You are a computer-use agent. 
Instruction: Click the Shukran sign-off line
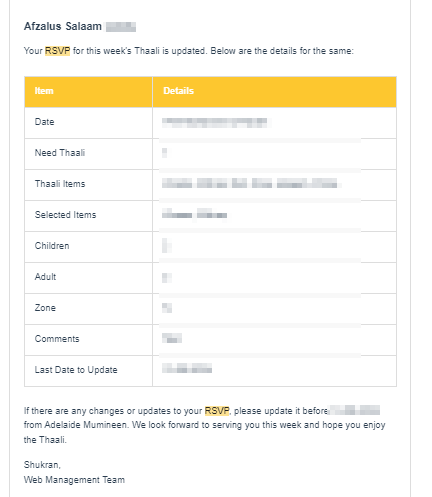42,465
